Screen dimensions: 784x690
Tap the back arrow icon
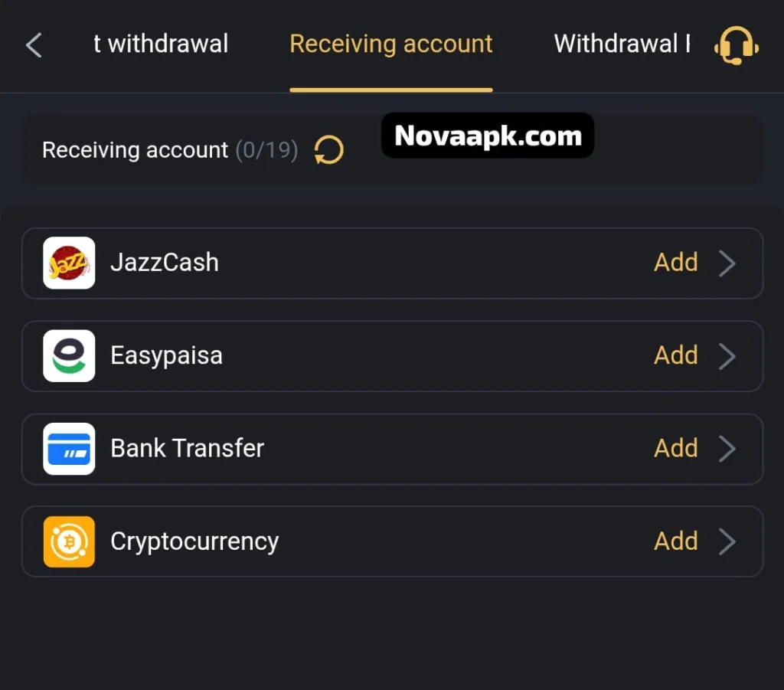coord(34,45)
